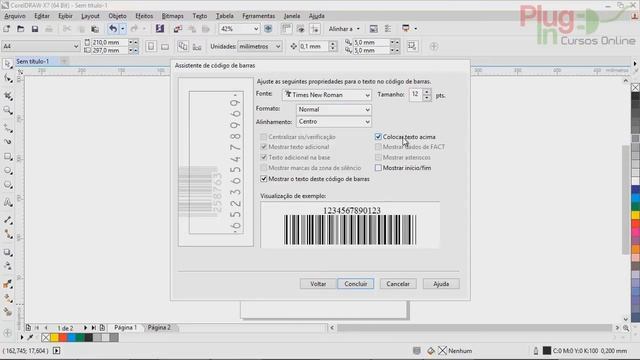Expand the undo history arrow
Viewport: 640px width, 360px height.
(122, 29)
